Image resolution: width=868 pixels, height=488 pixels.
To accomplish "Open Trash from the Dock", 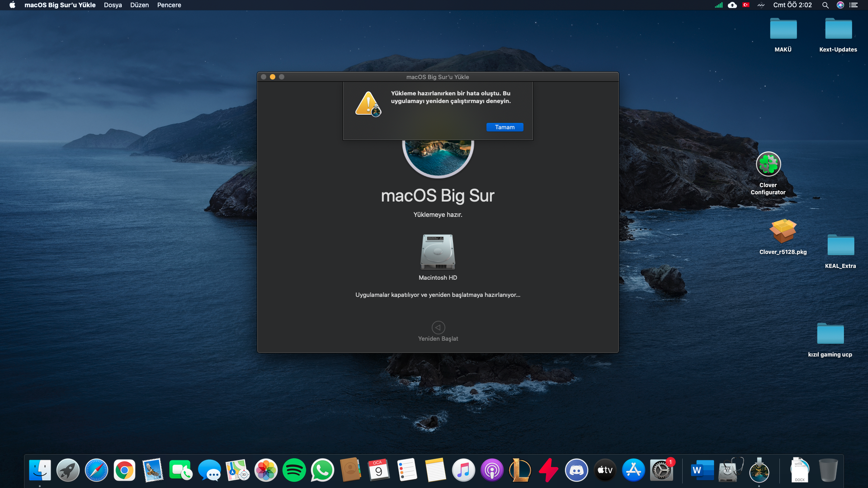I will point(828,470).
